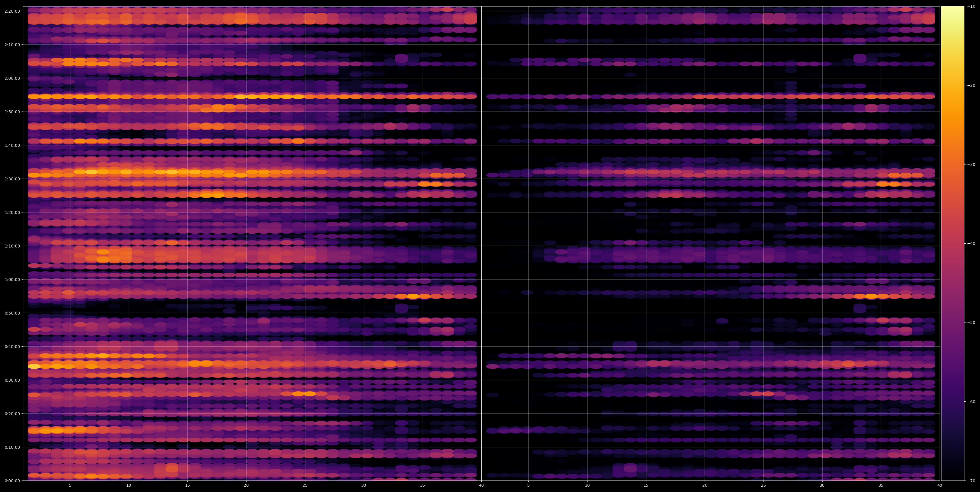
Task: Select x-axis label "20" under left heatmap
Action: [x=246, y=486]
